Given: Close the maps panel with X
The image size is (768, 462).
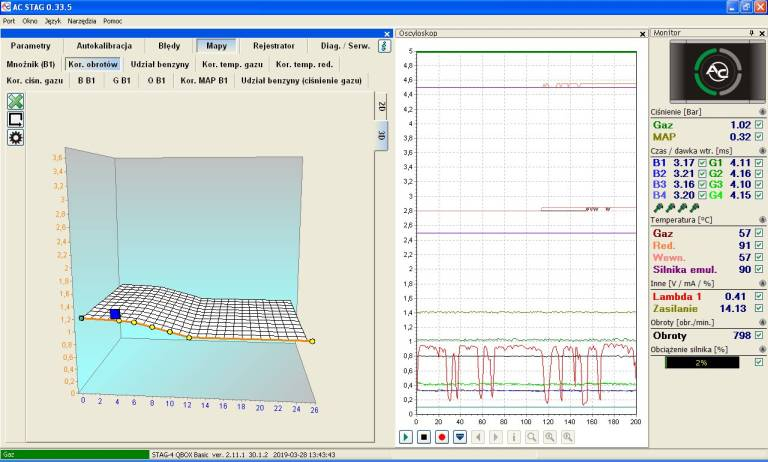Looking at the screenshot, I should coord(387,34).
